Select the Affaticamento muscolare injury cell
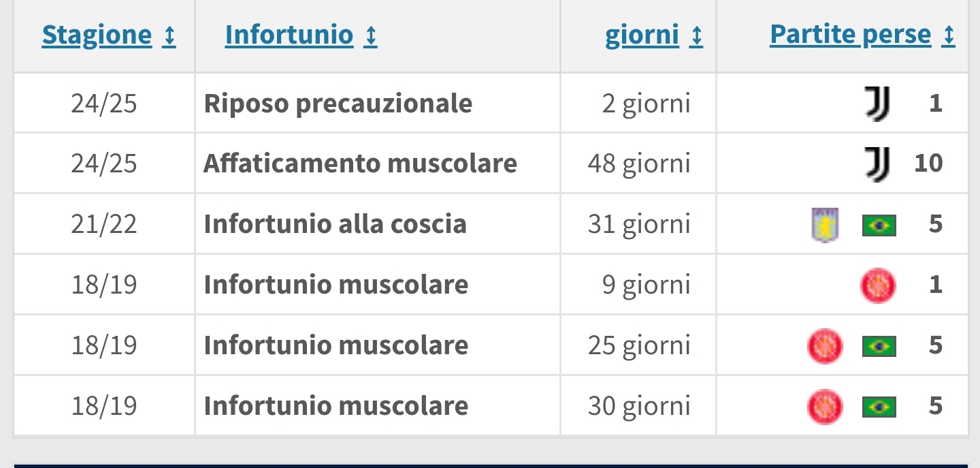The width and height of the screenshot is (980, 468). pyautogui.click(x=378, y=163)
